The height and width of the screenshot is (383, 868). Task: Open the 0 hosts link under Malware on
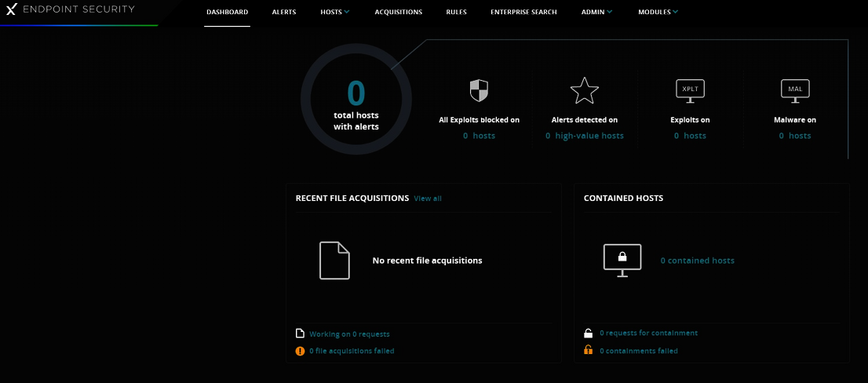[795, 136]
